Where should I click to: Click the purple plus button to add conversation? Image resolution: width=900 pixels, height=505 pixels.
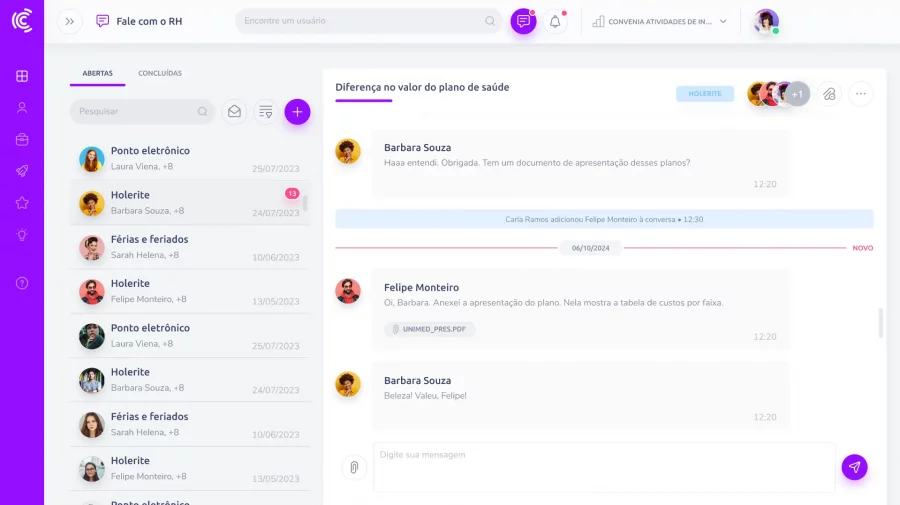pyautogui.click(x=297, y=112)
